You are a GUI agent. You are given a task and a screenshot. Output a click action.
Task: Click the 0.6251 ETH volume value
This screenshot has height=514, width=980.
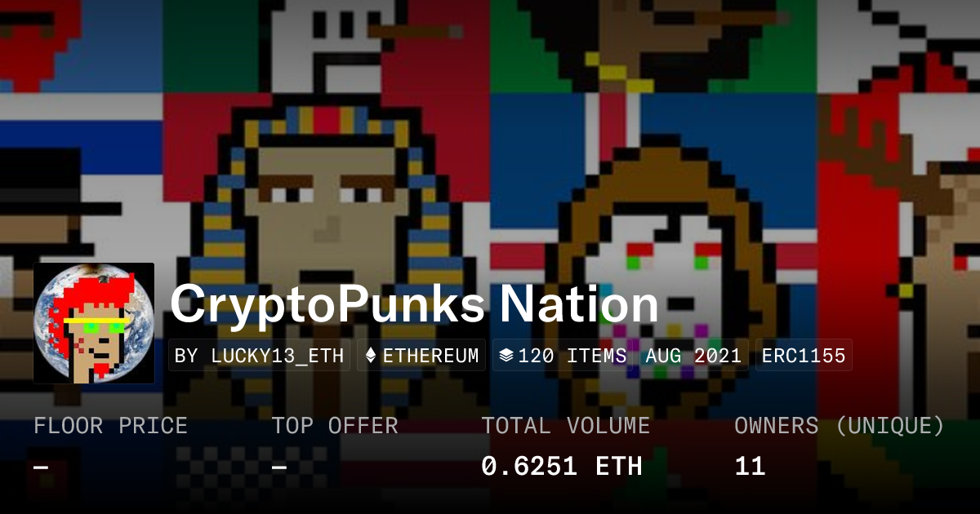562,467
